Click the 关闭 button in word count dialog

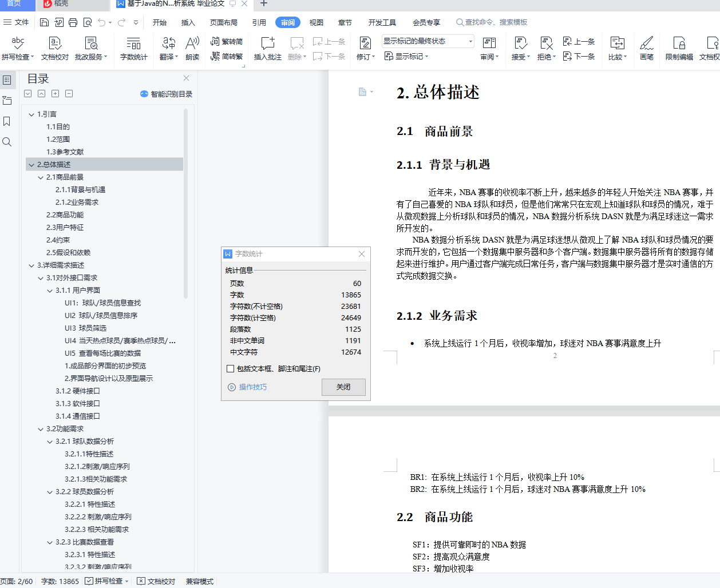point(343,387)
